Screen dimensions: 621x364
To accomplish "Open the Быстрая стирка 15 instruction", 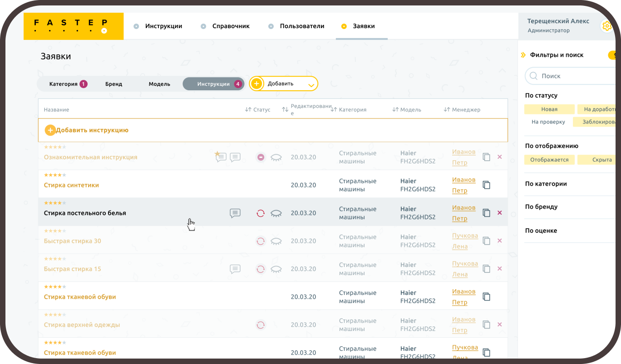I will pyautogui.click(x=72, y=269).
